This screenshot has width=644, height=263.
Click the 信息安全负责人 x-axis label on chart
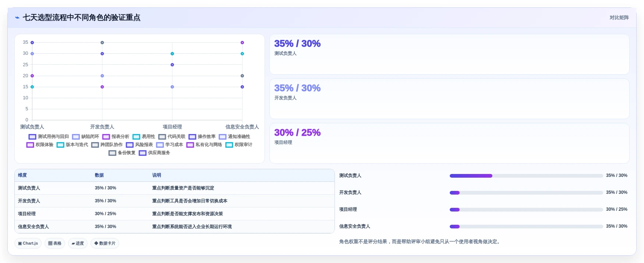coord(242,127)
